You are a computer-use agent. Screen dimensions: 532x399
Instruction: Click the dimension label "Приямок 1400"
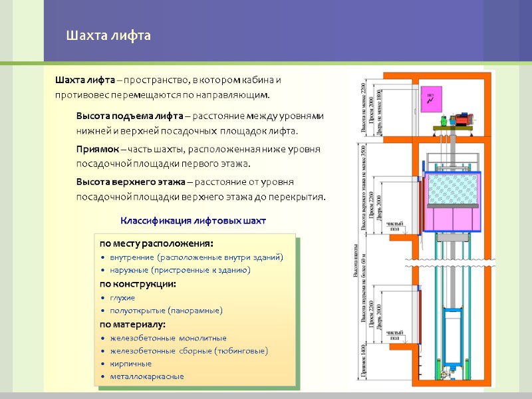(363, 361)
